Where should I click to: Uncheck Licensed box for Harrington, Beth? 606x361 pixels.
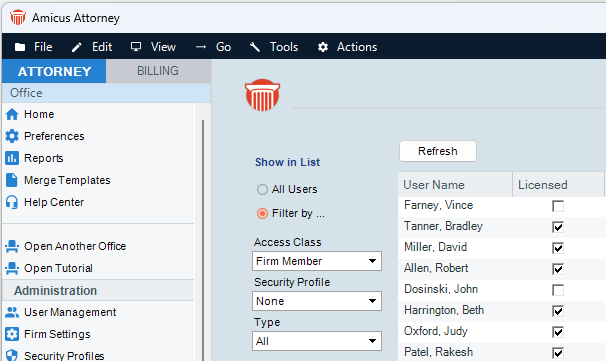[558, 311]
